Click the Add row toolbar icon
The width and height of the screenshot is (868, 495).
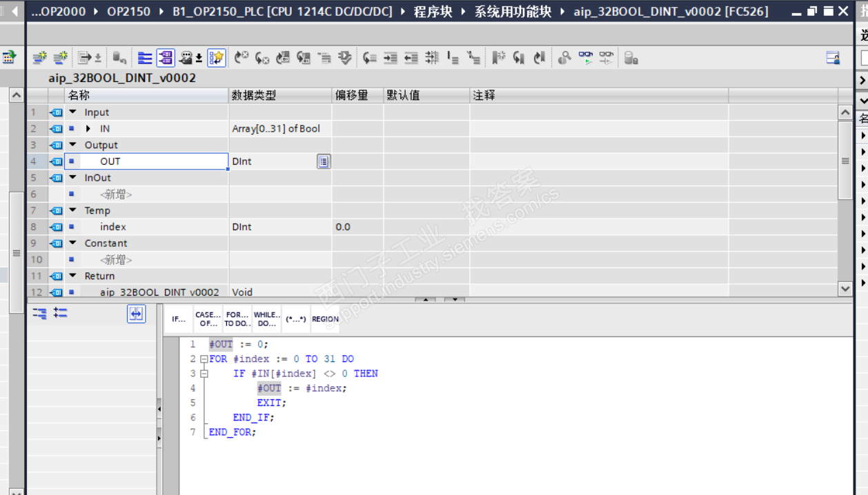[x=61, y=58]
